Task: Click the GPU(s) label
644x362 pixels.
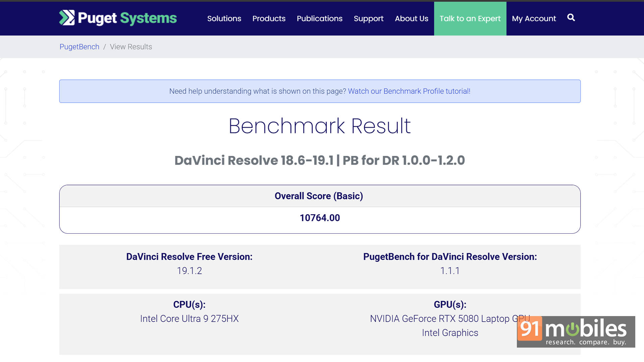Action: [x=450, y=305]
